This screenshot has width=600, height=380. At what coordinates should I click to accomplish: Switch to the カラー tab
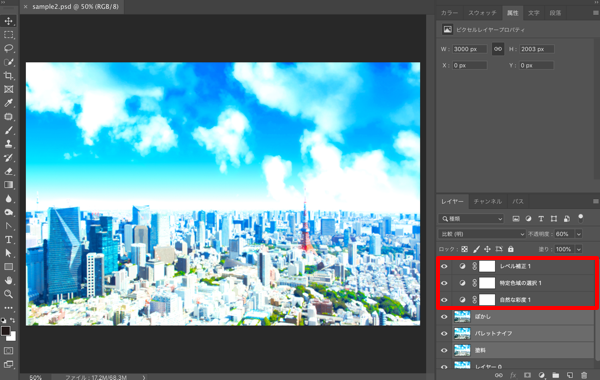(449, 13)
